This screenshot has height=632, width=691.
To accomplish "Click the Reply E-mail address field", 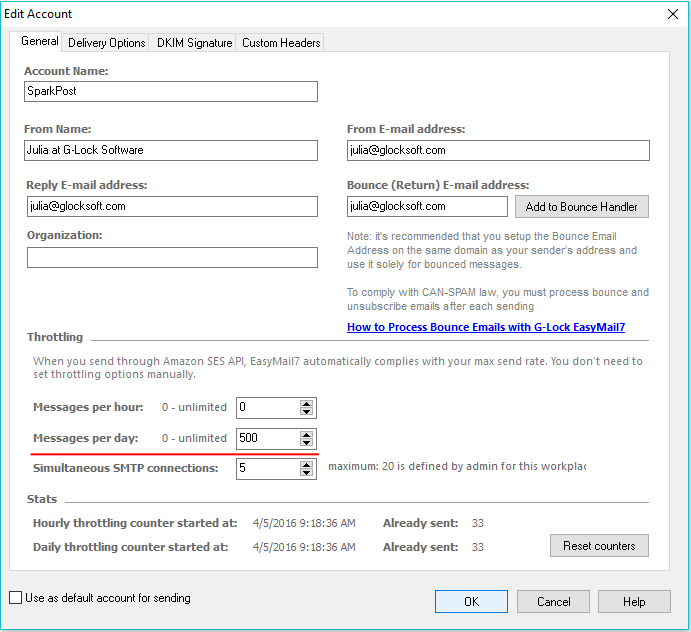I will pyautogui.click(x=172, y=206).
